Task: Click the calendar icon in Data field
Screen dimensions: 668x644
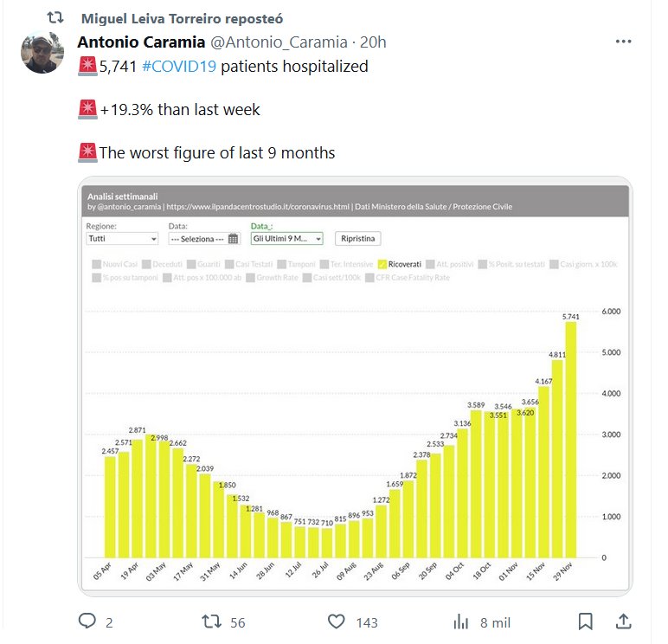Action: (233, 239)
